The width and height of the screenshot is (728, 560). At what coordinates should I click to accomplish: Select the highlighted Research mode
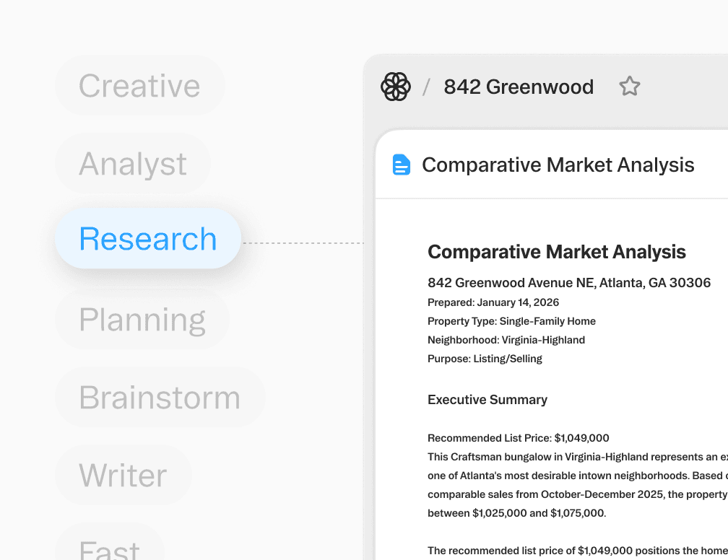pos(148,239)
